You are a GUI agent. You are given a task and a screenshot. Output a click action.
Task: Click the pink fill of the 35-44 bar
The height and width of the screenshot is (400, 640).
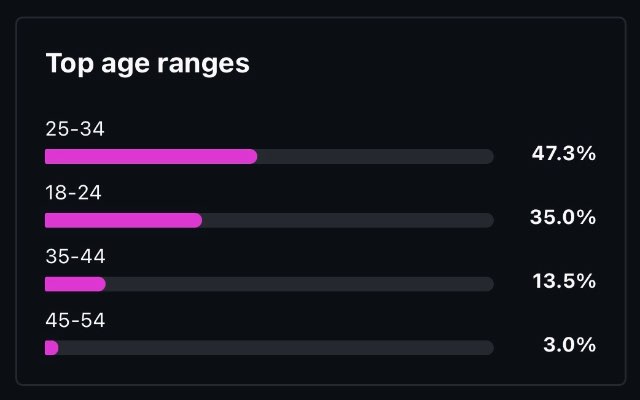75,284
